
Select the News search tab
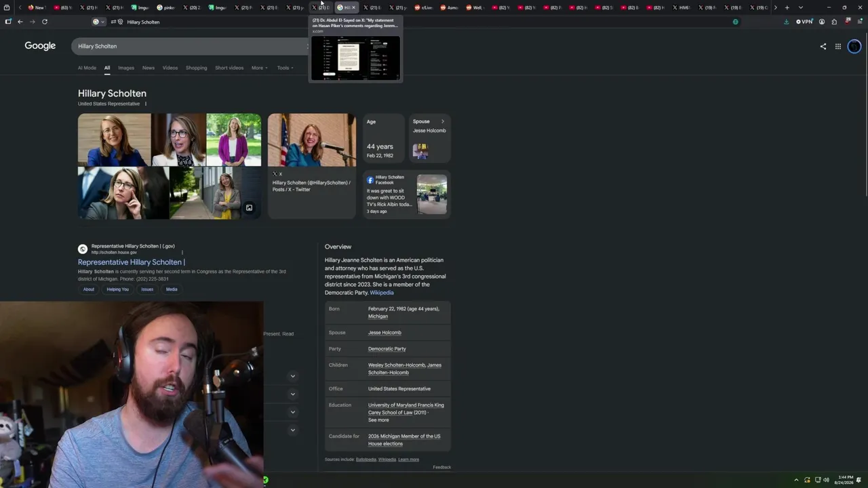point(149,68)
